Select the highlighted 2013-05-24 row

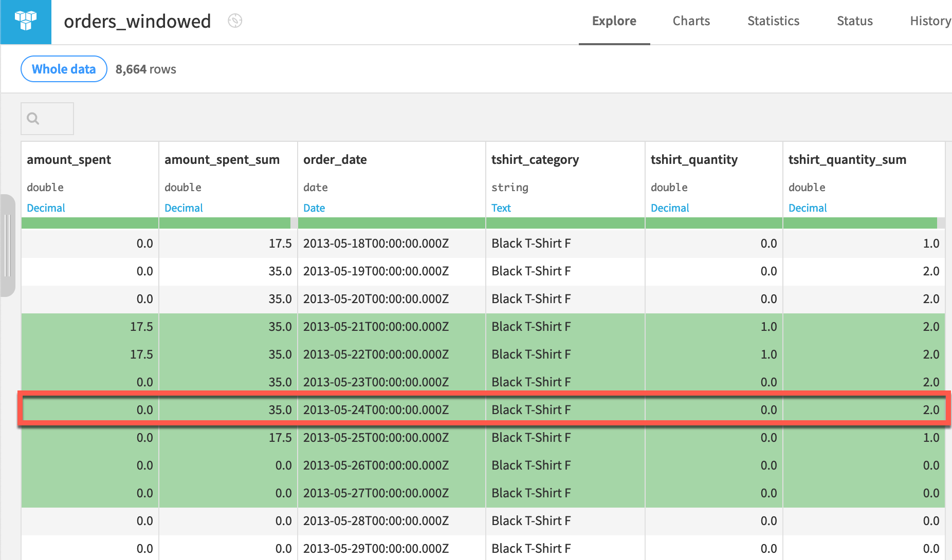[391, 409]
